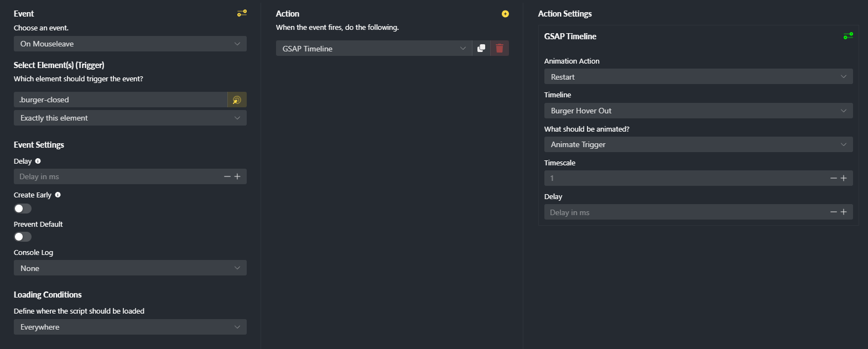868x349 pixels.
Task: Expand the Exactly this element dropdown
Action: tap(130, 118)
